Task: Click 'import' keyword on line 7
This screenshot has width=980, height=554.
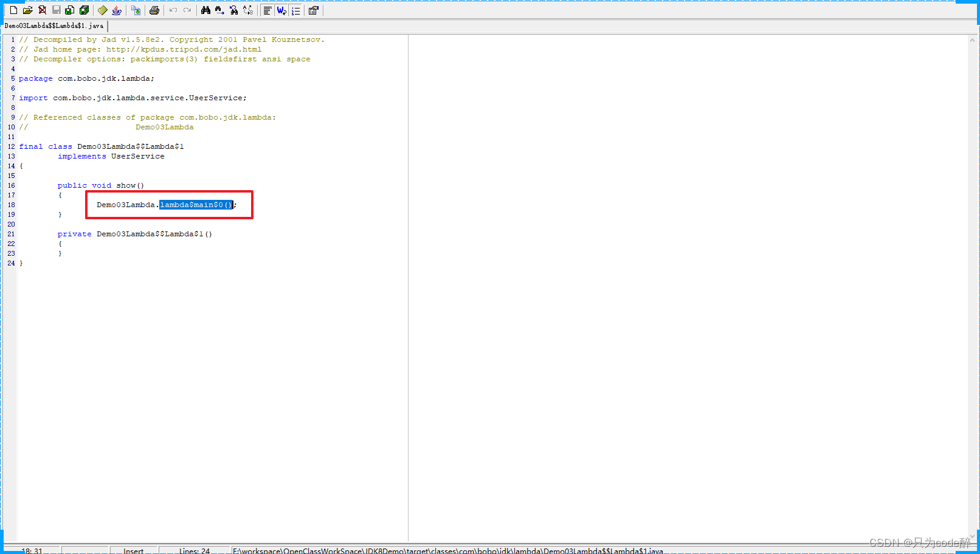Action: [33, 98]
